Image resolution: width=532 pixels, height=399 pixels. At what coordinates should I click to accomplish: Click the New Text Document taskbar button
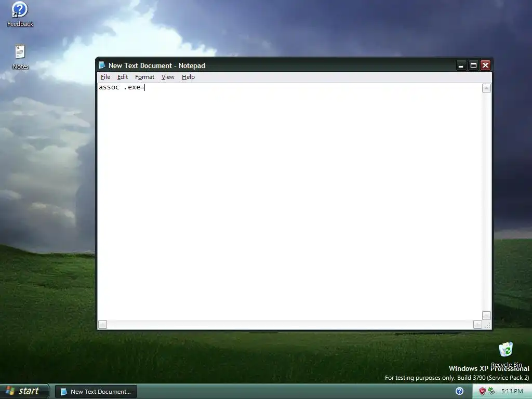(x=96, y=392)
